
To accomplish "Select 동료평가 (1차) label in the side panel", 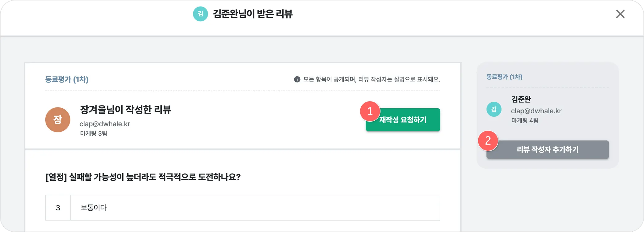I will (504, 77).
